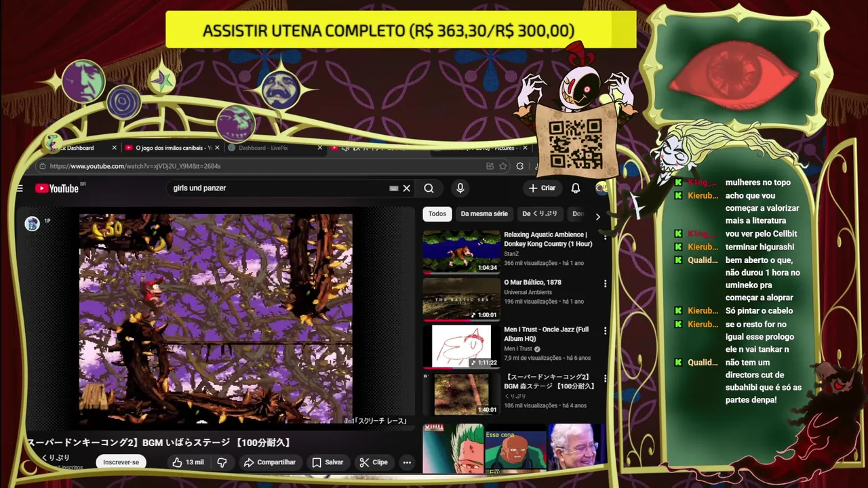This screenshot has width=868, height=488.
Task: Open more actions ellipsis beside Clipe
Action: 407,462
